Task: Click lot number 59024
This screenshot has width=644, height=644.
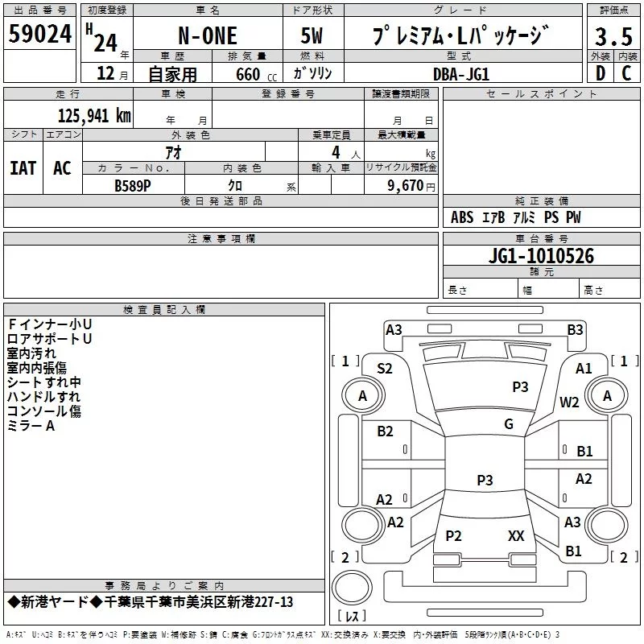Action: pos(39,34)
